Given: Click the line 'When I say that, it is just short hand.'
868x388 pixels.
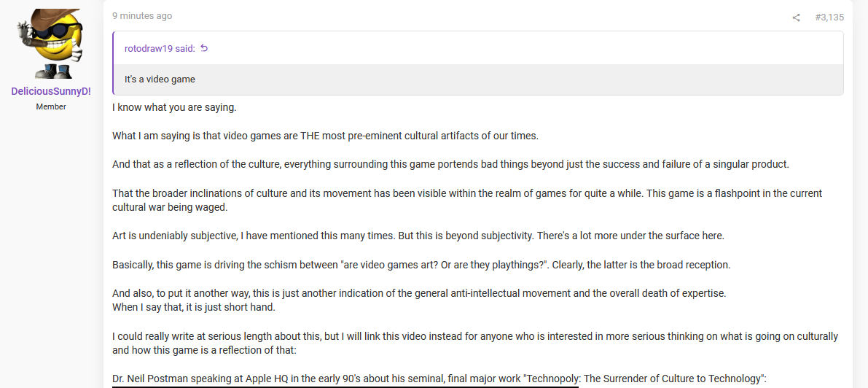Looking at the screenshot, I should point(193,307).
